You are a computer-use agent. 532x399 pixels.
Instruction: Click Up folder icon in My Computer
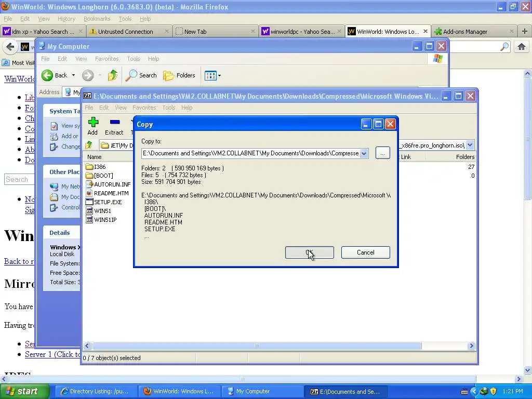(113, 75)
